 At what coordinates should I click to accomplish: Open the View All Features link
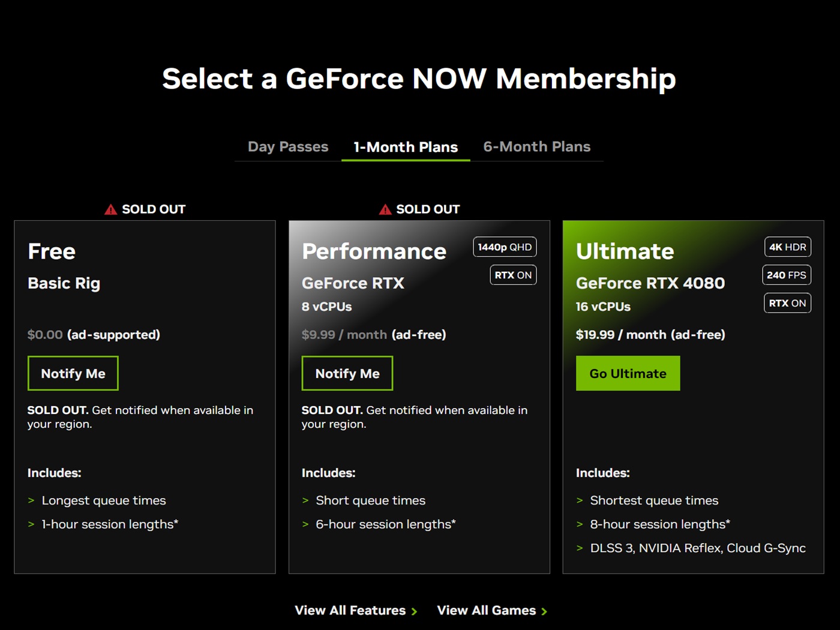pos(356,610)
